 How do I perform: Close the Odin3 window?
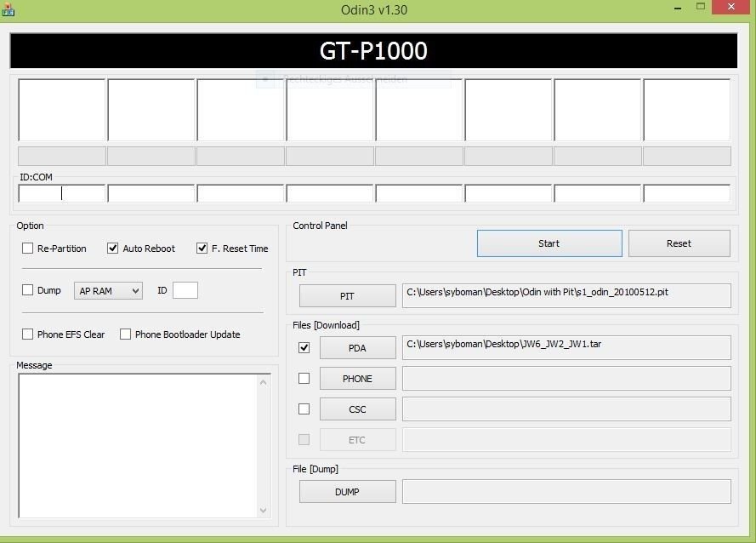click(731, 7)
